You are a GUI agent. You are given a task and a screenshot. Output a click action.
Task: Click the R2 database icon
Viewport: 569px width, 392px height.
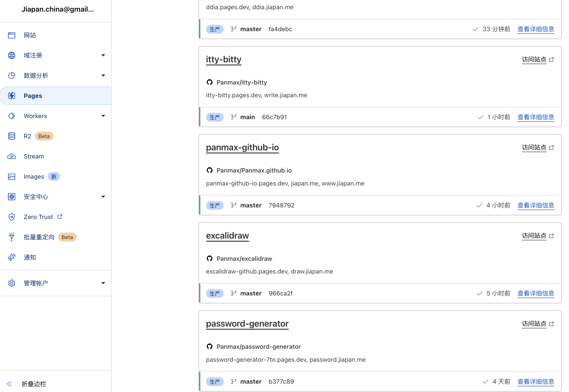pyautogui.click(x=12, y=136)
